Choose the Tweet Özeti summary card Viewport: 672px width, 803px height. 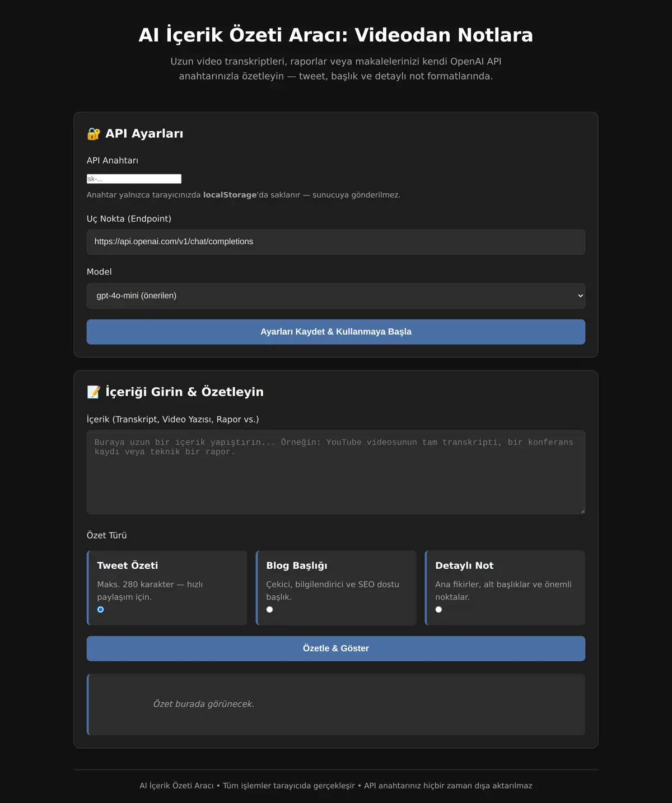[x=167, y=588]
